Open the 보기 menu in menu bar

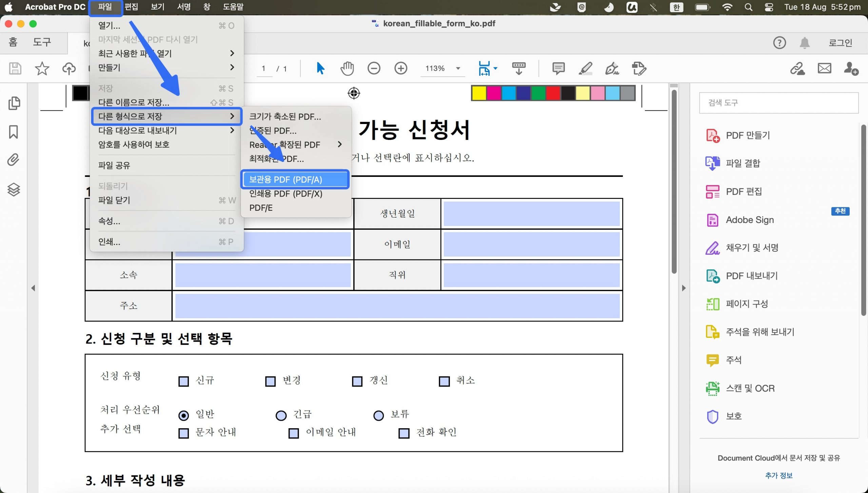click(158, 7)
